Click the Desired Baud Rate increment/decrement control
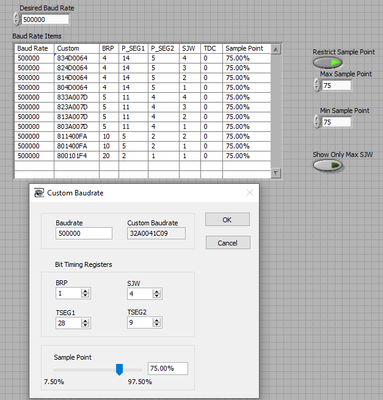Image resolution: width=383 pixels, height=400 pixels. point(17,19)
